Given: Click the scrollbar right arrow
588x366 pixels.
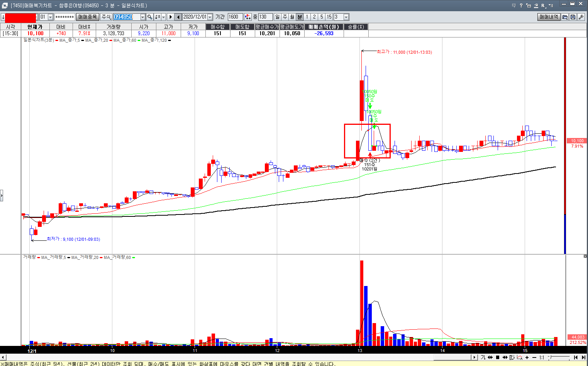Looking at the screenshot, I should coord(475,357).
